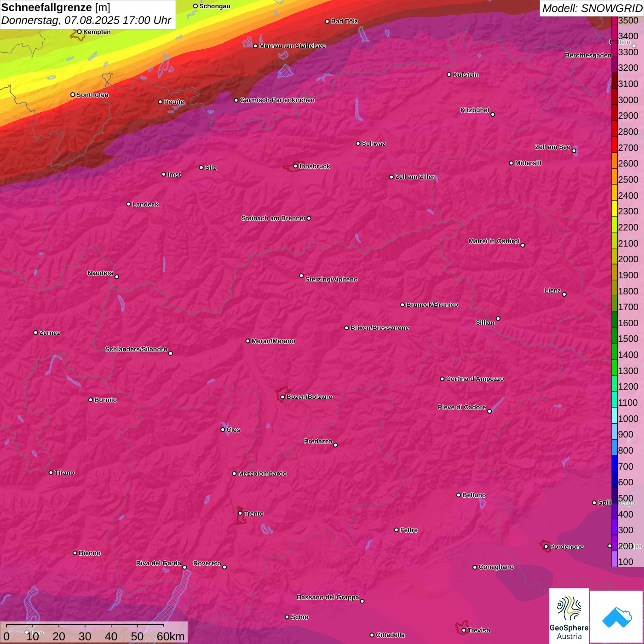Click the GeoSphere Austria logo
Viewport: 644px width, 644px height.
tap(569, 616)
